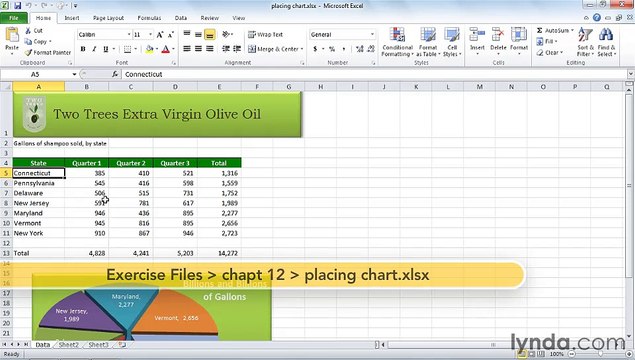Open the Calibri font name dropdown
The width and height of the screenshot is (635, 360).
tap(129, 35)
